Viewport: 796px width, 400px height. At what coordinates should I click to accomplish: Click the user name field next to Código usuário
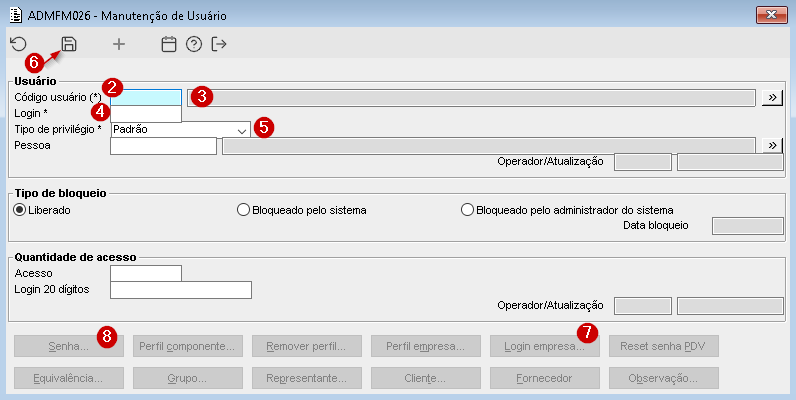coord(471,97)
